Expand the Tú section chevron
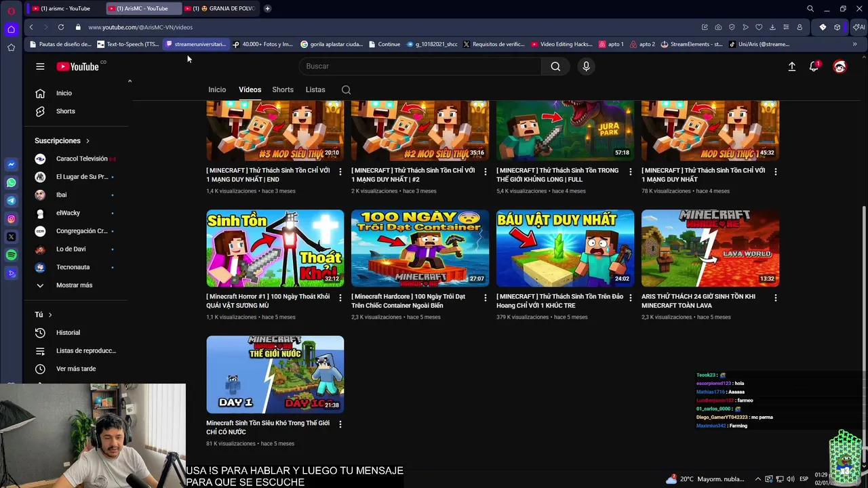 click(50, 315)
